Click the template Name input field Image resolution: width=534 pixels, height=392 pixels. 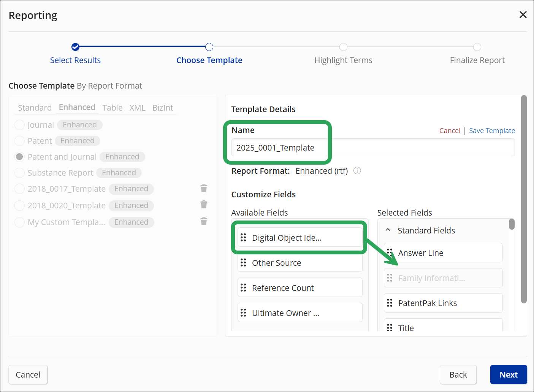click(373, 148)
